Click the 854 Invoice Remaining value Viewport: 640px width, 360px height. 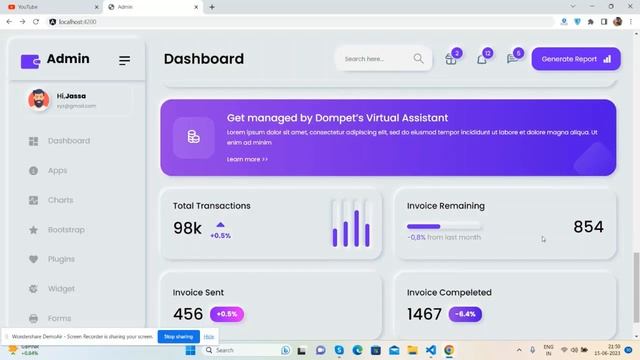(588, 227)
